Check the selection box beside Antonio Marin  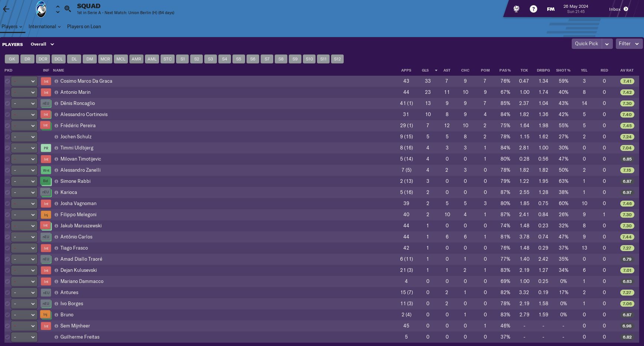click(7, 92)
